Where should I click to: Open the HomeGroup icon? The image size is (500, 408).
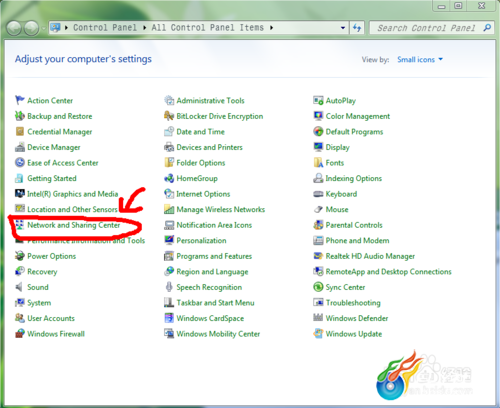pos(169,178)
